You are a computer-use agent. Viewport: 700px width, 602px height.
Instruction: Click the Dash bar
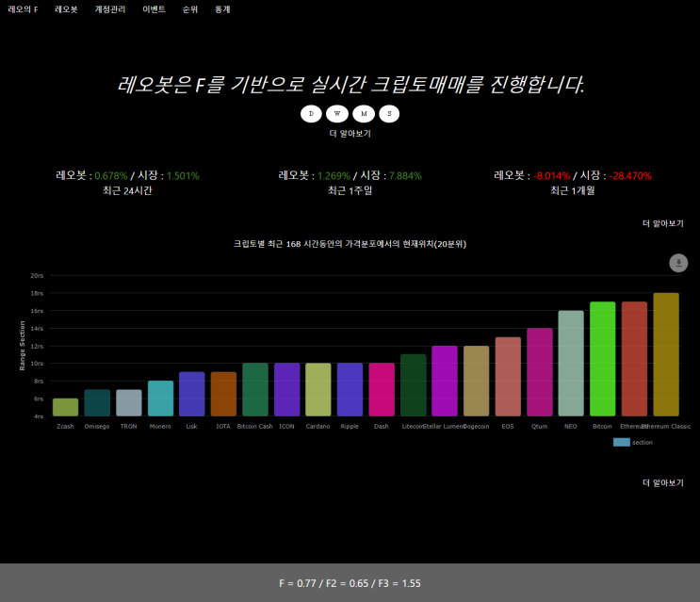pyautogui.click(x=382, y=389)
